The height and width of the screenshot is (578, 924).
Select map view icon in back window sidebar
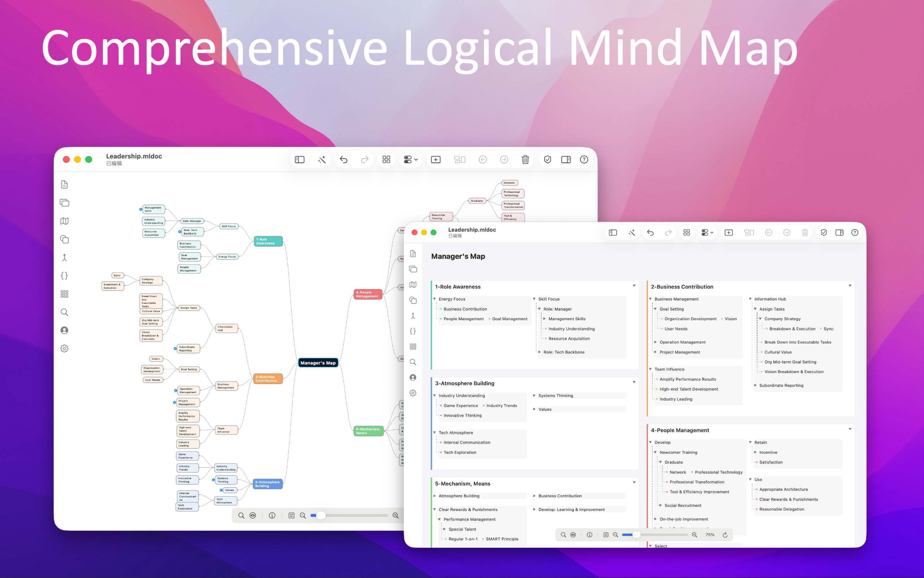(x=65, y=221)
